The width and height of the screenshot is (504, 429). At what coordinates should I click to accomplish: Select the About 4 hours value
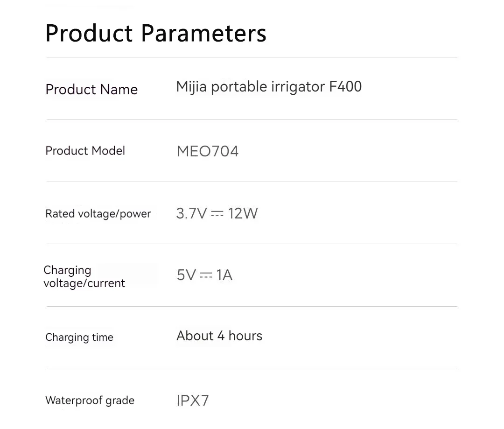pos(219,336)
